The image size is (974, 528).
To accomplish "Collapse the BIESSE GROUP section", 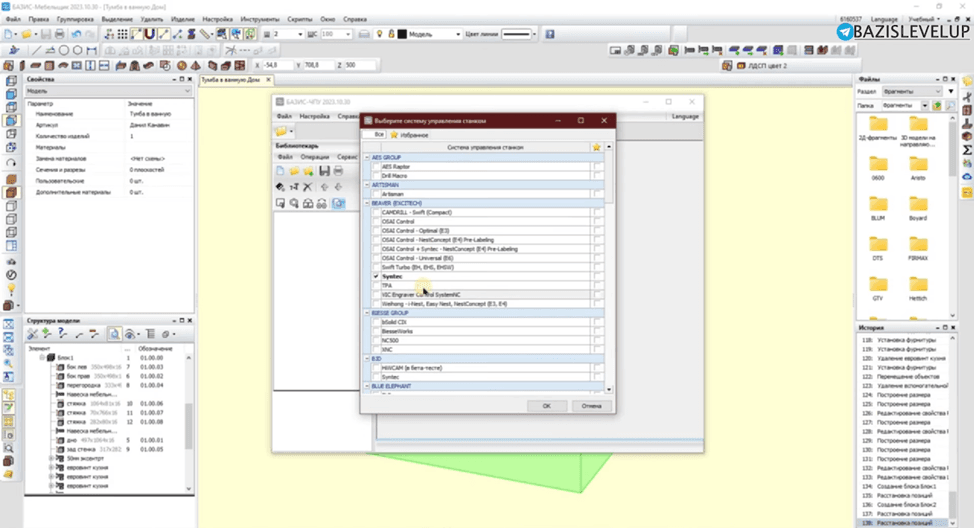I will pos(367,313).
